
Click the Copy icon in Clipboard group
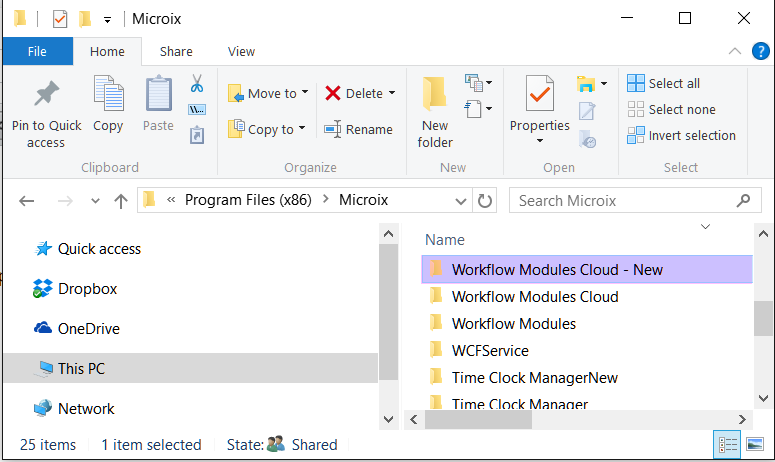(108, 96)
